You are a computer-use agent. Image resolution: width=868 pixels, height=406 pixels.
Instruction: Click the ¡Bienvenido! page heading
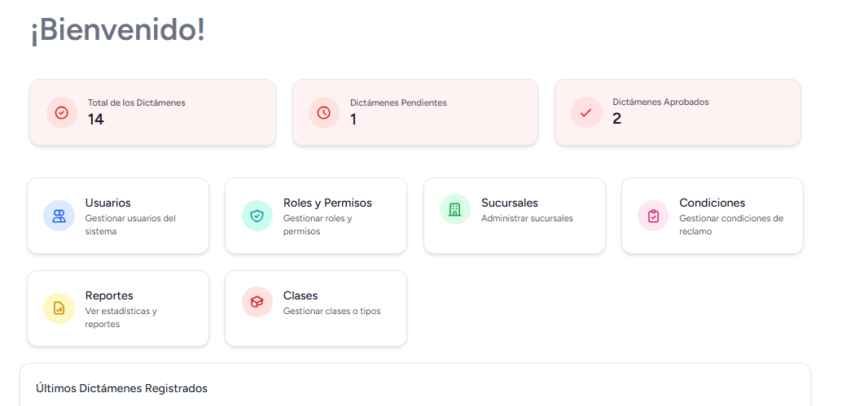pyautogui.click(x=118, y=30)
